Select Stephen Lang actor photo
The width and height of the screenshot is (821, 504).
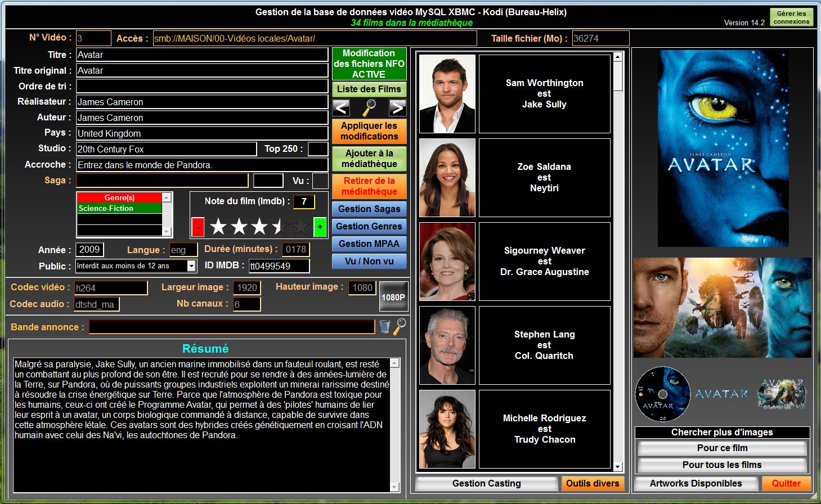pos(447,345)
